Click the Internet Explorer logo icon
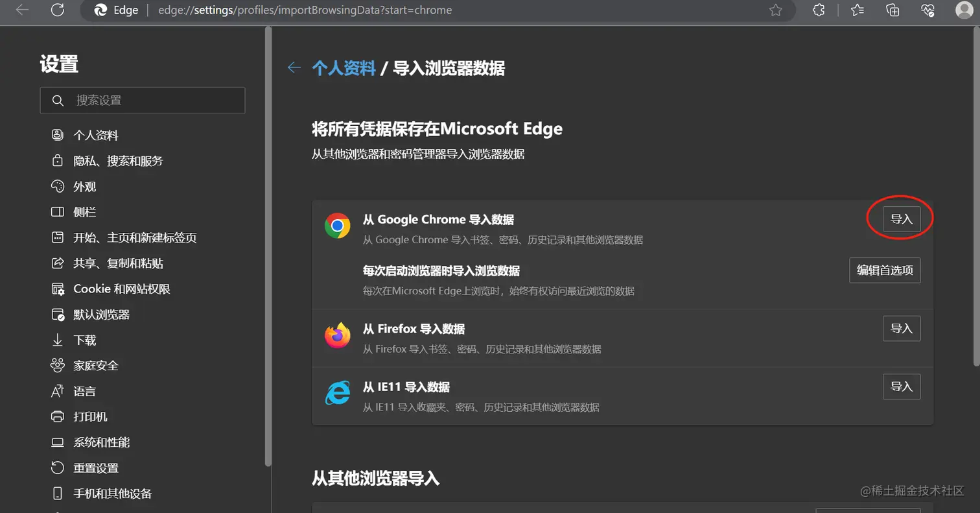Viewport: 980px width, 513px height. [338, 393]
